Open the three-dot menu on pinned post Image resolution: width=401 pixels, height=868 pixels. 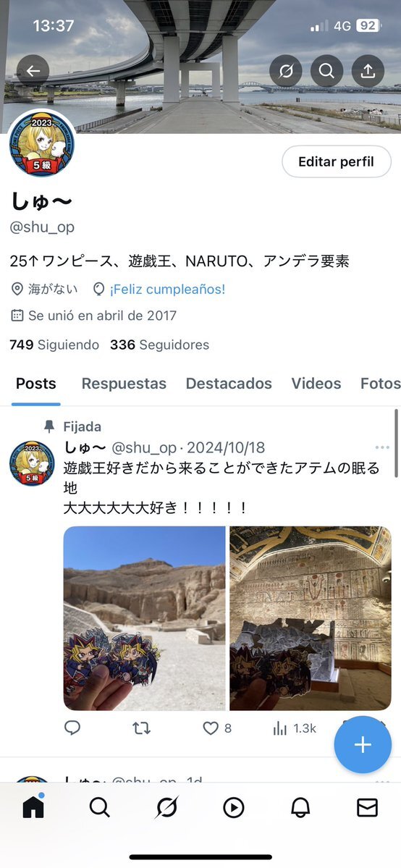pos(382,447)
